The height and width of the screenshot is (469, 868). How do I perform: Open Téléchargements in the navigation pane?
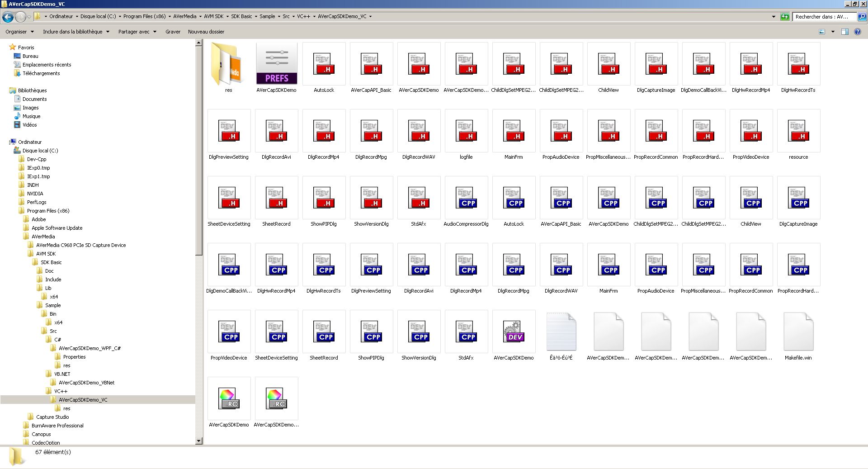[41, 73]
